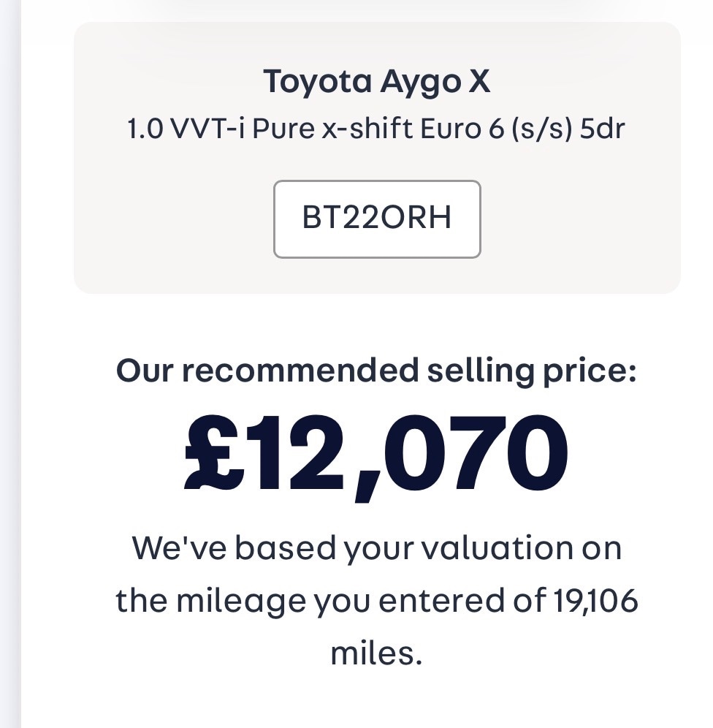Click the 1.0 VVT-i Pure x-shift description line
The width and height of the screenshot is (713, 728).
pyautogui.click(x=377, y=129)
